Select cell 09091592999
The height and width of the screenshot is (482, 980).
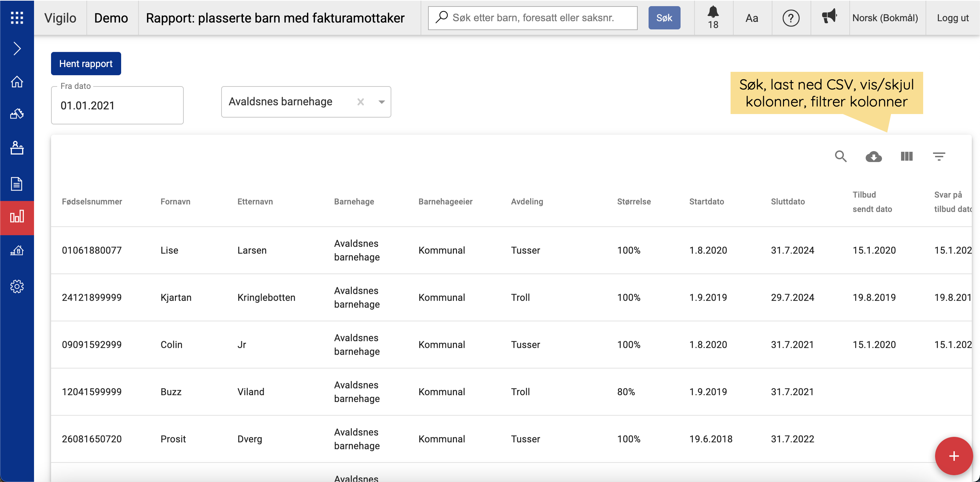tap(92, 345)
